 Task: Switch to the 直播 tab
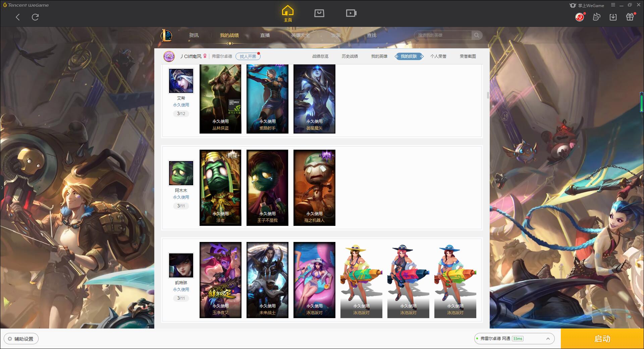265,35
